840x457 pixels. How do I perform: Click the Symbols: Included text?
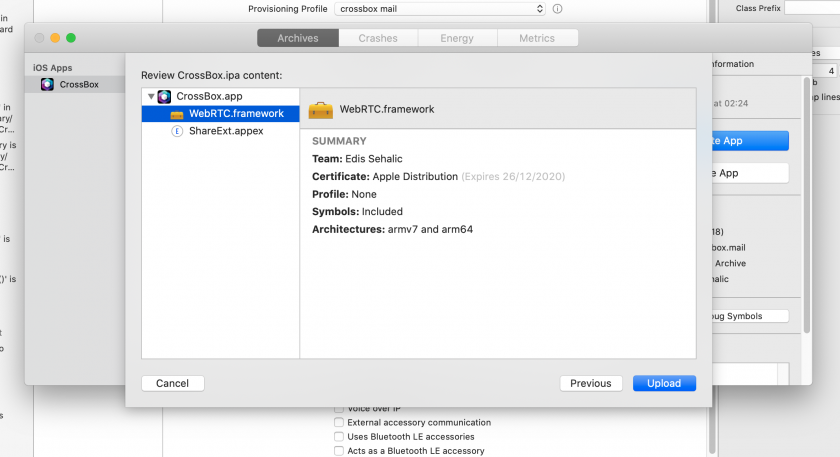[357, 212]
